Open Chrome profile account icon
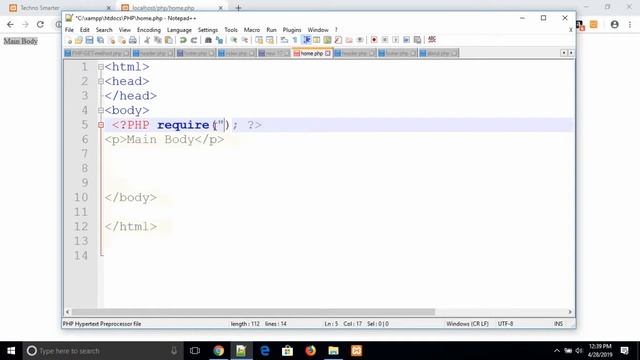The width and height of the screenshot is (640, 360). [x=615, y=24]
